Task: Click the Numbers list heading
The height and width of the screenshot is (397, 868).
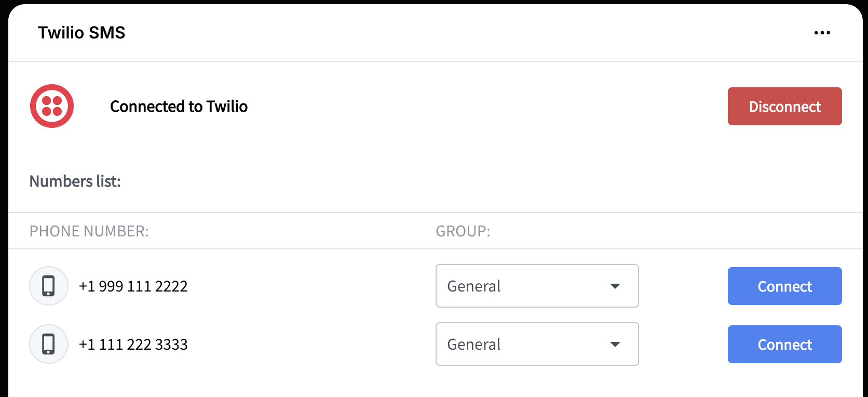Action: point(75,181)
